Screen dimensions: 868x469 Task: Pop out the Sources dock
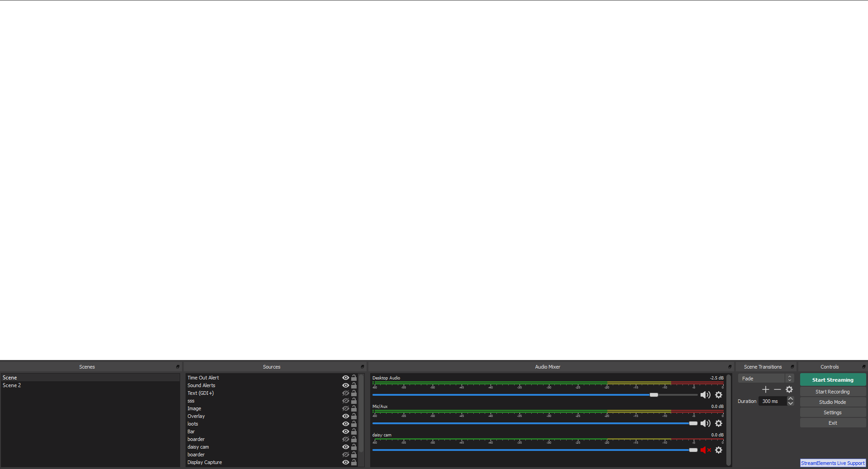(x=362, y=367)
